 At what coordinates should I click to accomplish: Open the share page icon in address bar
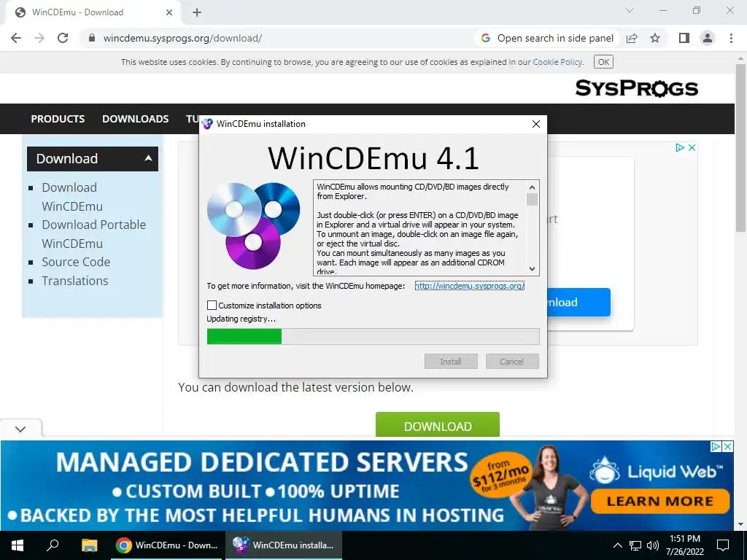pyautogui.click(x=632, y=38)
